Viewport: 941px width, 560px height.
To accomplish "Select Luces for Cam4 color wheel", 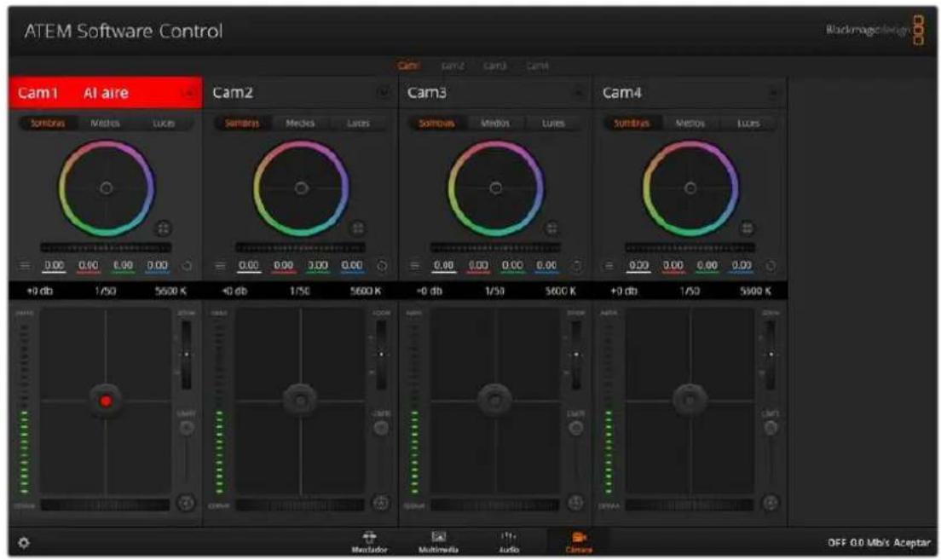I will pyautogui.click(x=748, y=123).
